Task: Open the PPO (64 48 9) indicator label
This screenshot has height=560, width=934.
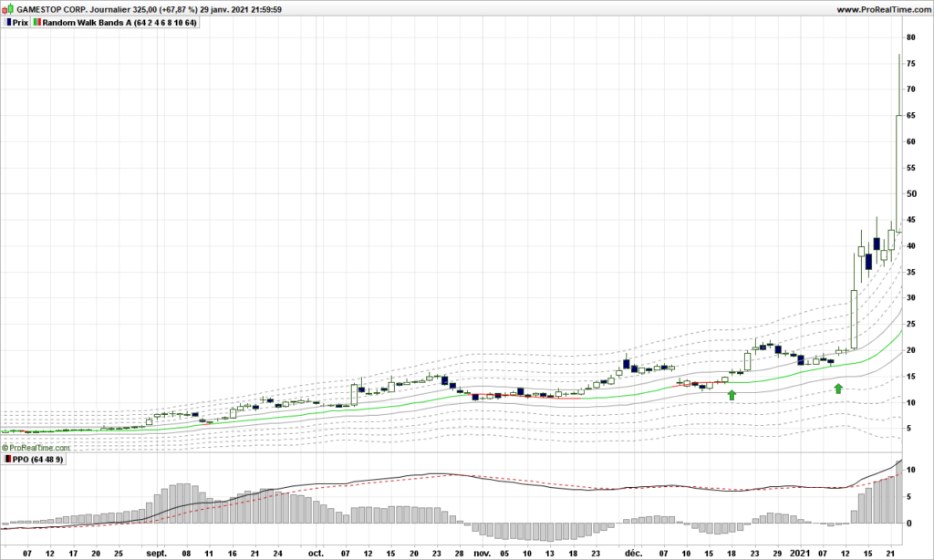Action: coord(37,460)
